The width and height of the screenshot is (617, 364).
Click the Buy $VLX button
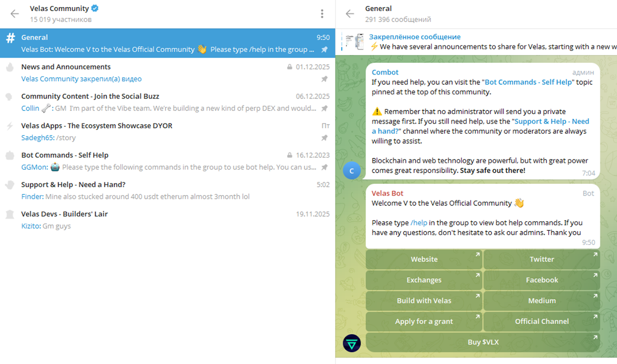(x=483, y=342)
